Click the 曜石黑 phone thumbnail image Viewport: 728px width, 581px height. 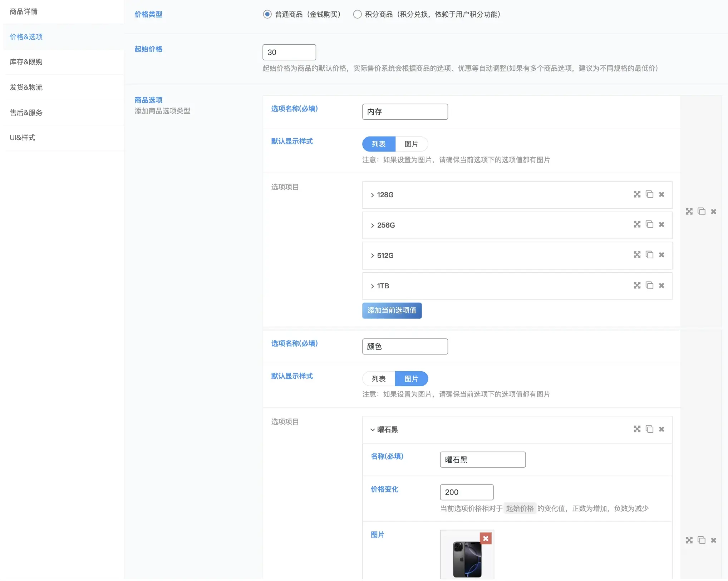click(x=467, y=559)
